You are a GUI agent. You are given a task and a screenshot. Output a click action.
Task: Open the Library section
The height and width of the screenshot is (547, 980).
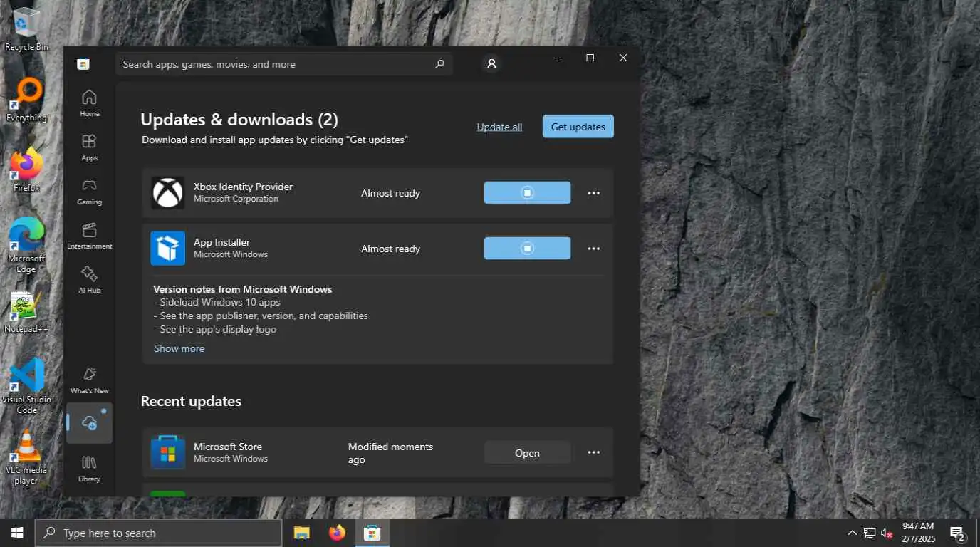pyautogui.click(x=89, y=469)
